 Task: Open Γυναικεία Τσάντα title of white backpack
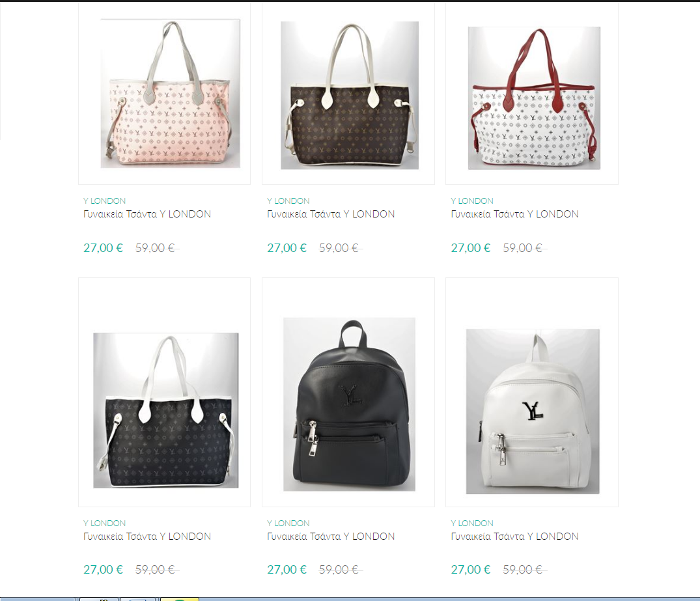514,537
